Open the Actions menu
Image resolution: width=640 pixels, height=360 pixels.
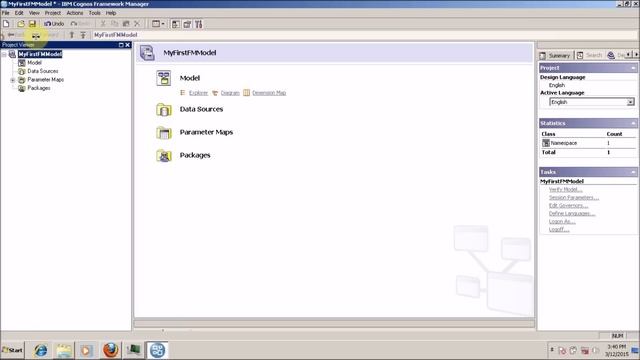pos(75,13)
